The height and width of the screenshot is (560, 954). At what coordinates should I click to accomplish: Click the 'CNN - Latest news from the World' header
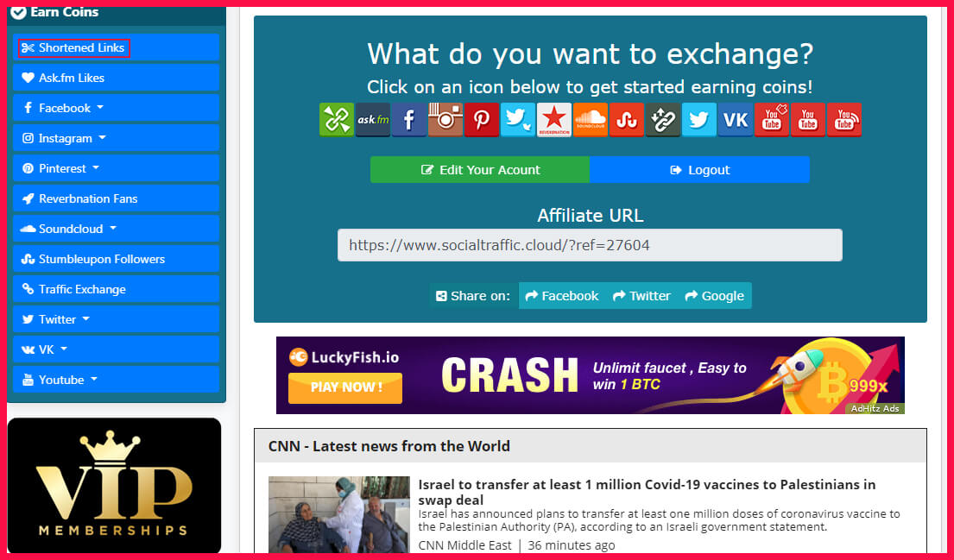pyautogui.click(x=389, y=446)
